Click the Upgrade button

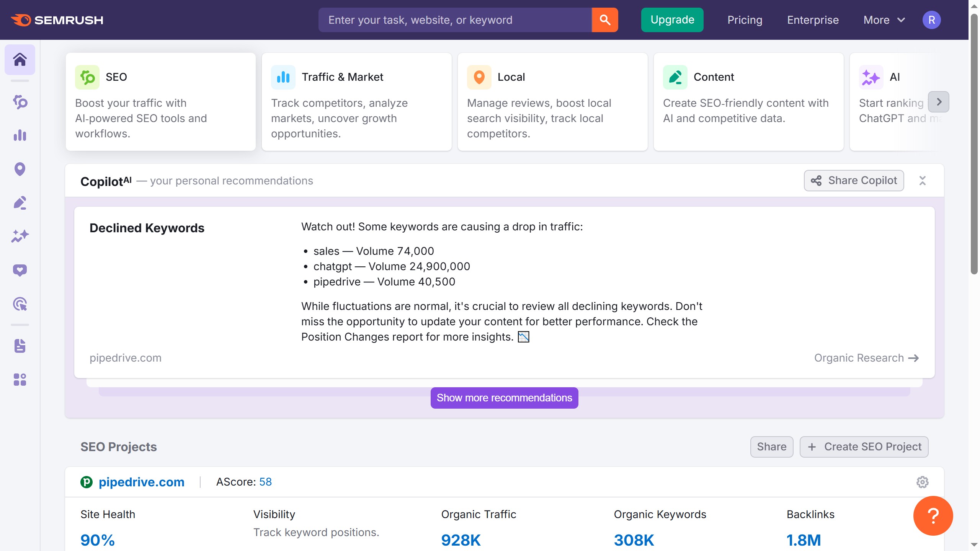tap(672, 20)
